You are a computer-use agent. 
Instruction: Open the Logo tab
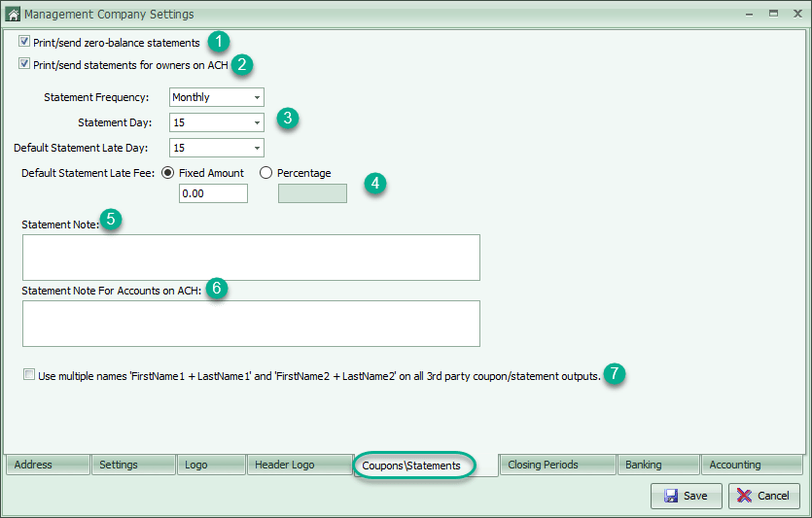(x=211, y=465)
